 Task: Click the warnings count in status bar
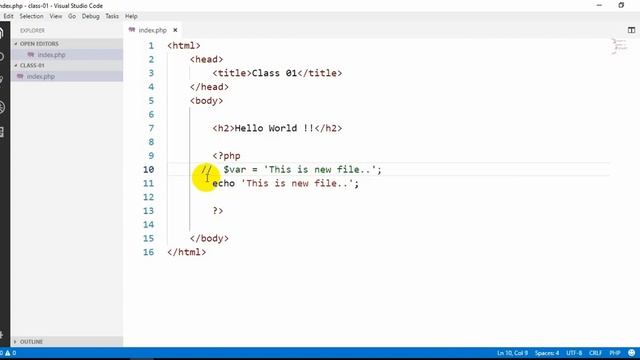(11, 353)
